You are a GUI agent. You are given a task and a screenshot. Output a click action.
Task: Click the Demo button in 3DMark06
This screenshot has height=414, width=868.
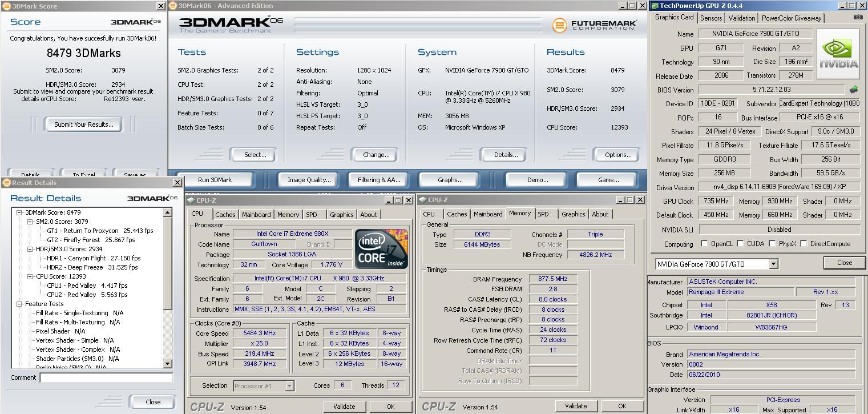tap(537, 180)
